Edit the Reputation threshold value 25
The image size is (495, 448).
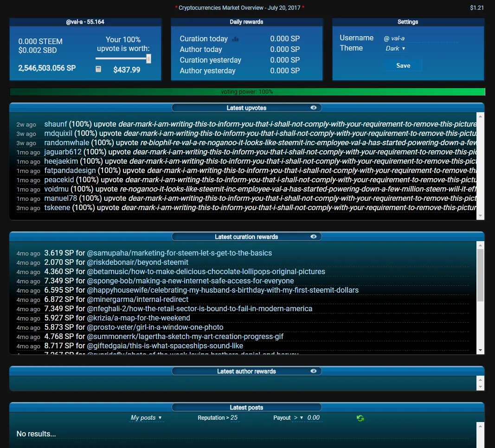(234, 418)
